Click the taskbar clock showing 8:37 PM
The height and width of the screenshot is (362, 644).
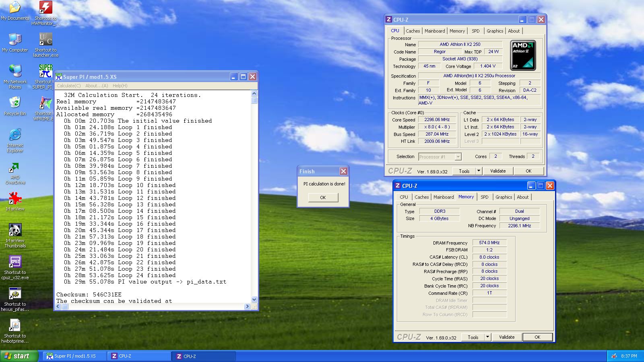pos(629,356)
